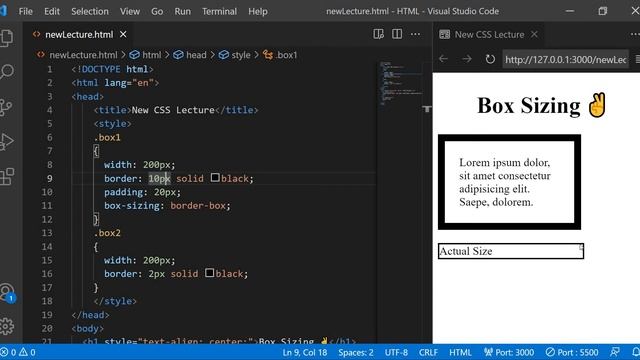Image resolution: width=640 pixels, height=360 pixels.
Task: Minimize the VS Code window
Action: pyautogui.click(x=570, y=11)
